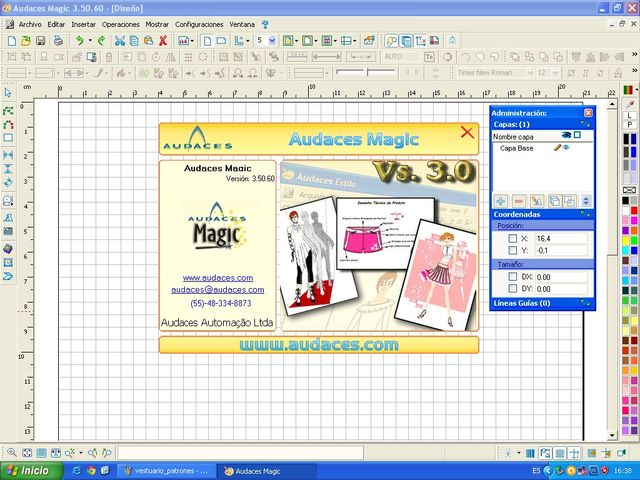
Task: Toggle the Y position checkbox
Action: pyautogui.click(x=513, y=250)
